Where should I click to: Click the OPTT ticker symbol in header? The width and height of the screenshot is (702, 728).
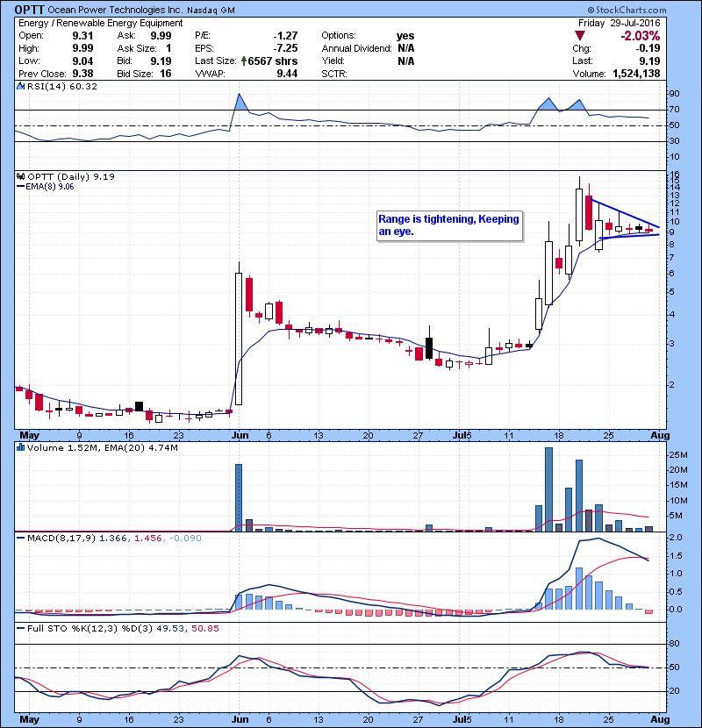(x=30, y=10)
